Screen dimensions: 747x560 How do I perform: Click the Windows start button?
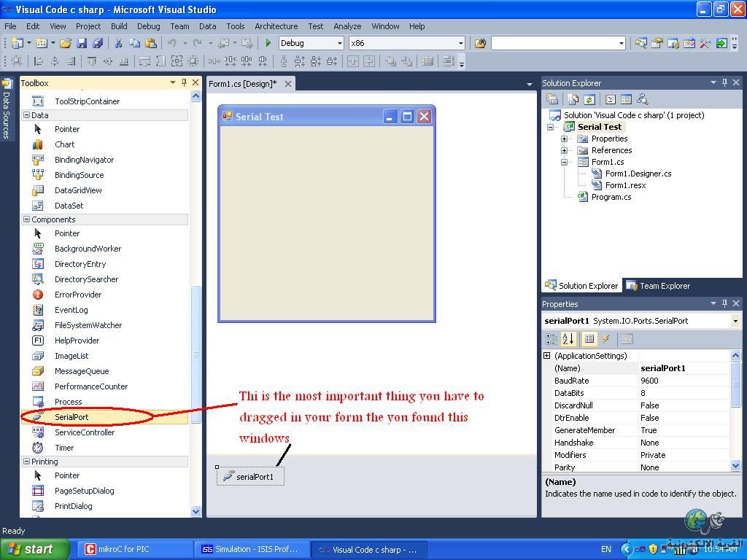click(34, 550)
